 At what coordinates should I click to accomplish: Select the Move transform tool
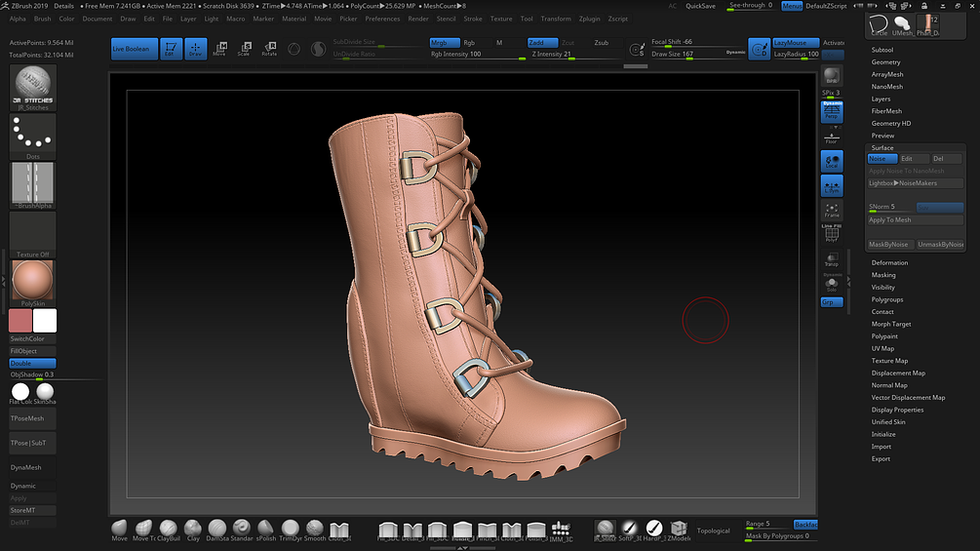(x=219, y=49)
